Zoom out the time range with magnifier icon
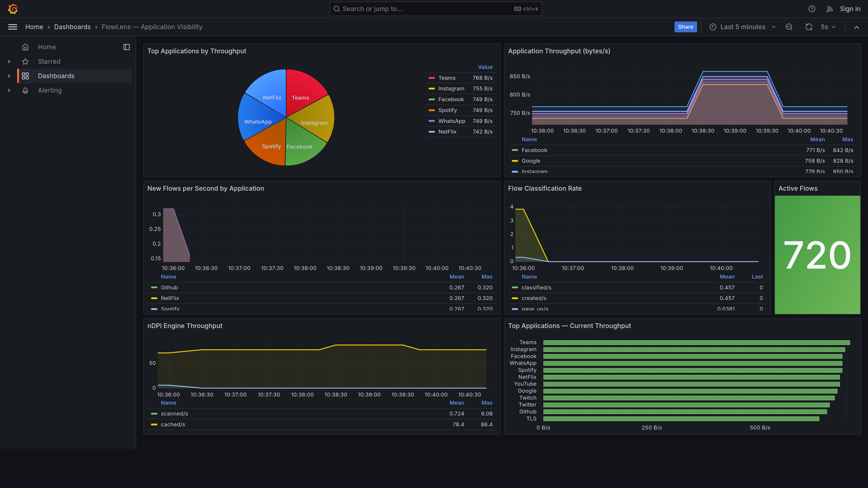The image size is (868, 488). [x=789, y=27]
